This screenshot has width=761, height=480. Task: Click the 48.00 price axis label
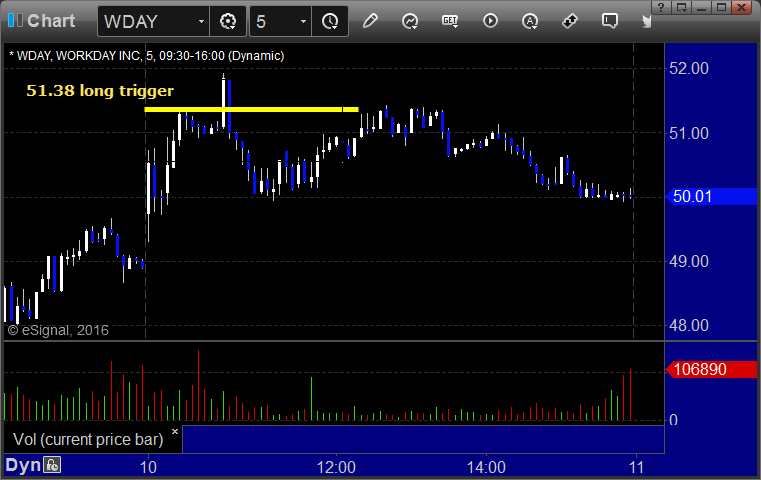[689, 325]
